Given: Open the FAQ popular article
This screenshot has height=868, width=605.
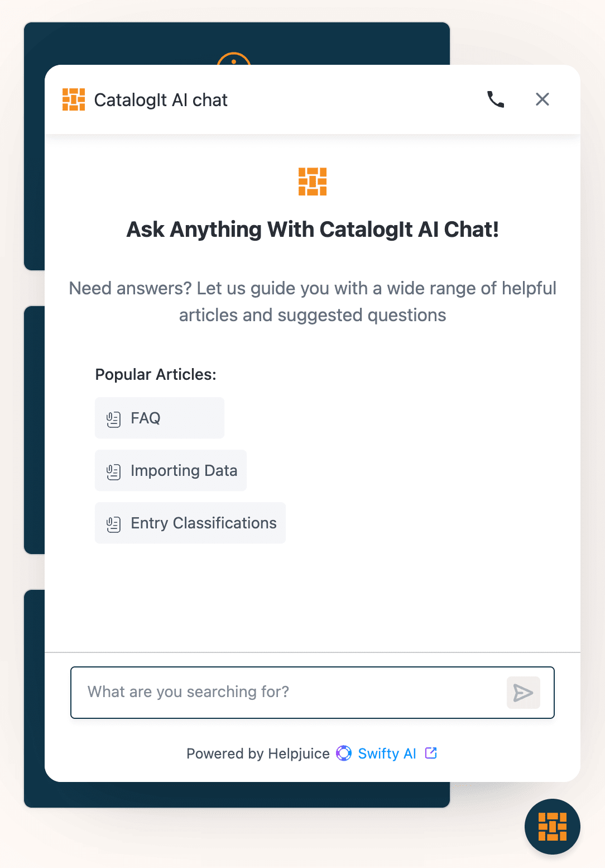Looking at the screenshot, I should 160,418.
